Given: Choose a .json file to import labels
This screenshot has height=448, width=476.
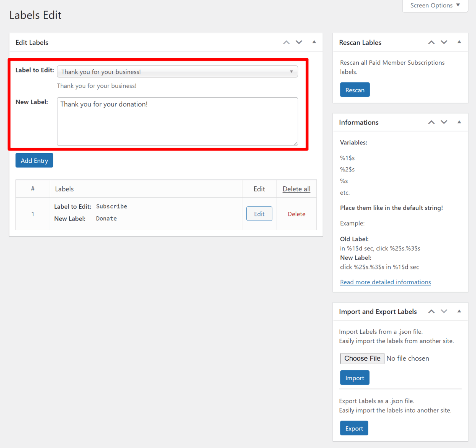Looking at the screenshot, I should coord(362,358).
